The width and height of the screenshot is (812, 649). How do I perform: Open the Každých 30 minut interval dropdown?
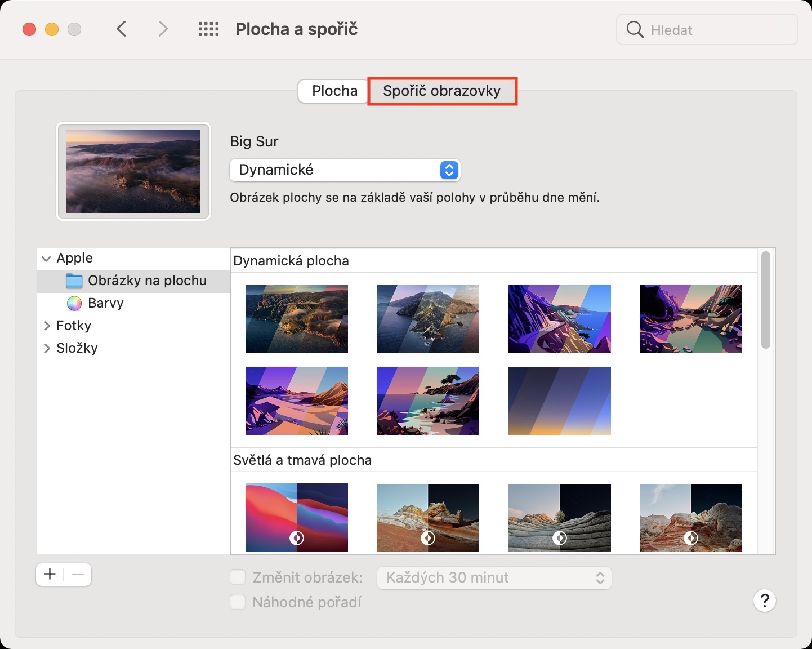[x=494, y=577]
